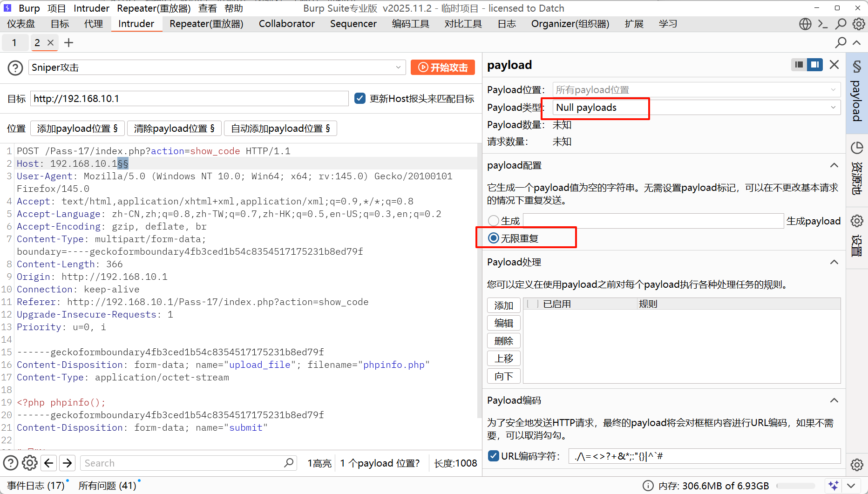Click the magnifier icon in Search field
The width and height of the screenshot is (868, 494).
click(x=289, y=463)
